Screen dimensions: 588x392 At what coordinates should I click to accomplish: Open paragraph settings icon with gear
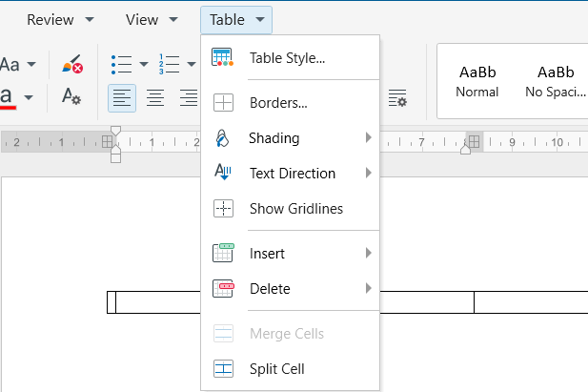pyautogui.click(x=397, y=98)
